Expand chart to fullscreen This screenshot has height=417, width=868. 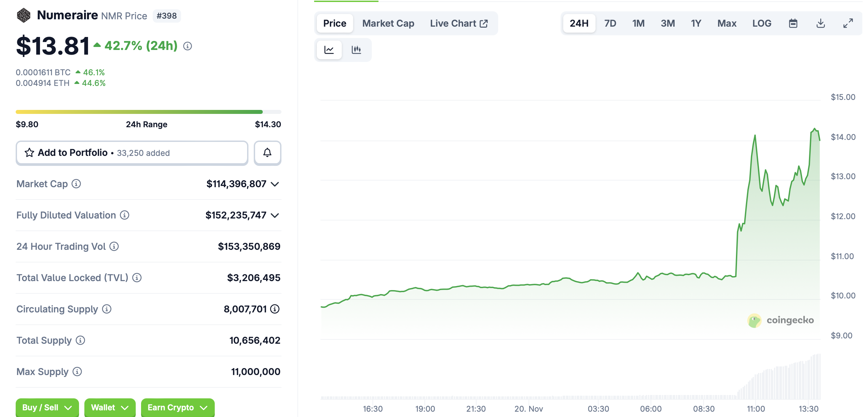848,23
